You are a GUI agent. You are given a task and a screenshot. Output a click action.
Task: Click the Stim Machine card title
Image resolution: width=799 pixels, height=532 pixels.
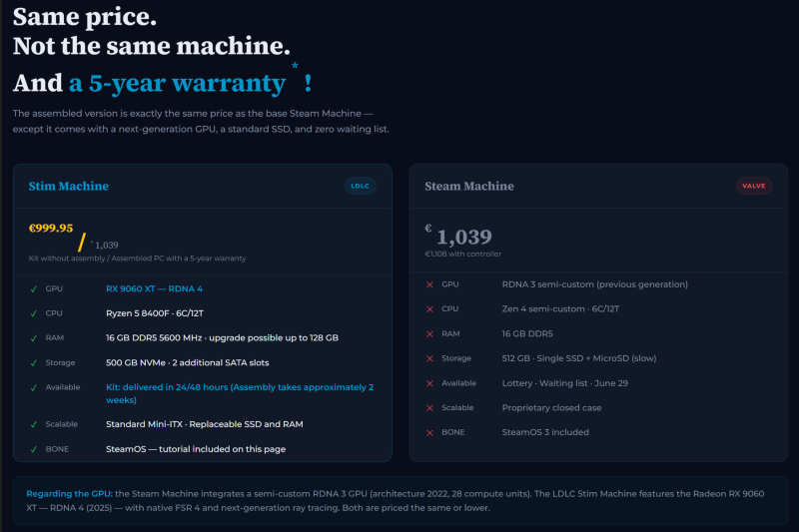68,186
